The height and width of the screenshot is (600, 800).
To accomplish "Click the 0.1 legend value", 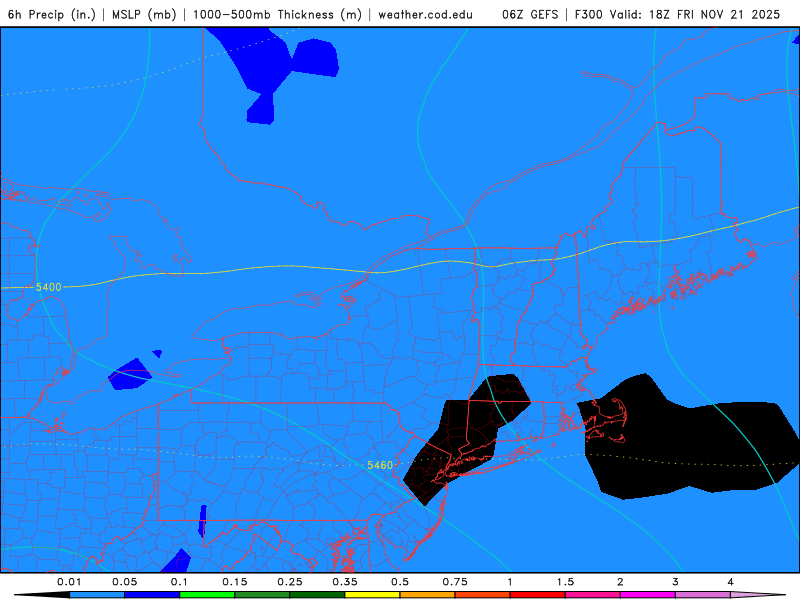I will coord(179,582).
